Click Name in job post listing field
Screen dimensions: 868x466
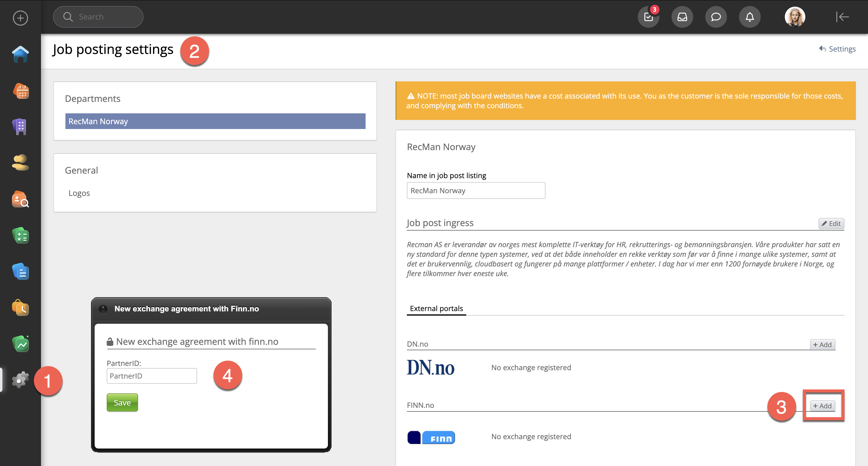point(476,190)
